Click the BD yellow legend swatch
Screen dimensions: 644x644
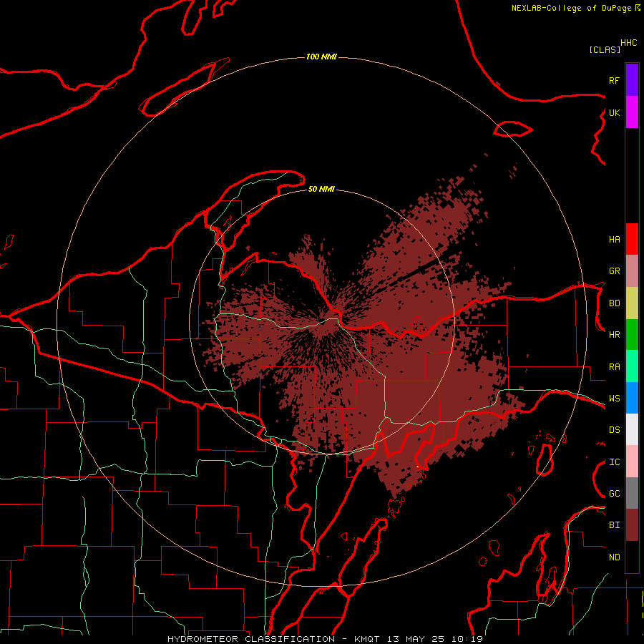pyautogui.click(x=632, y=303)
